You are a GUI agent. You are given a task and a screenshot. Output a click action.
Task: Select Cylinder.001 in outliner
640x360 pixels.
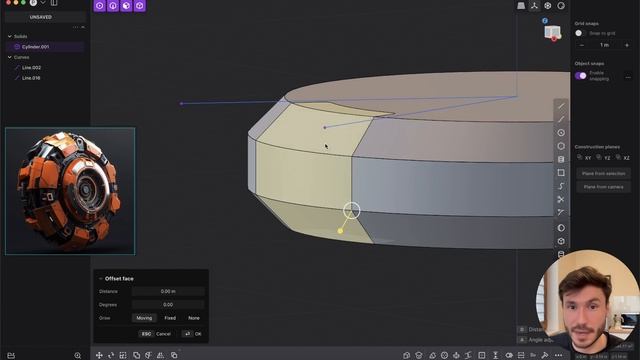point(45,47)
